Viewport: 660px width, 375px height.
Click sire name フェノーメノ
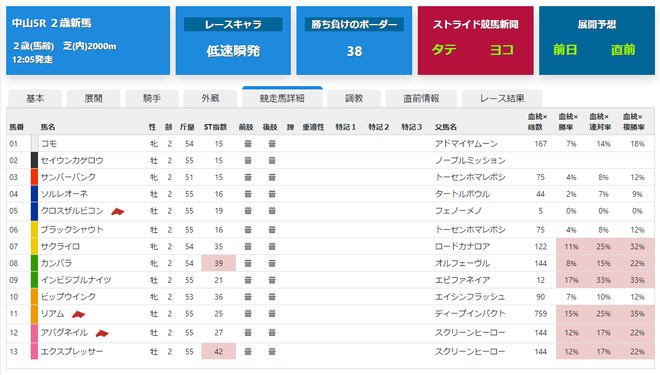pos(458,211)
